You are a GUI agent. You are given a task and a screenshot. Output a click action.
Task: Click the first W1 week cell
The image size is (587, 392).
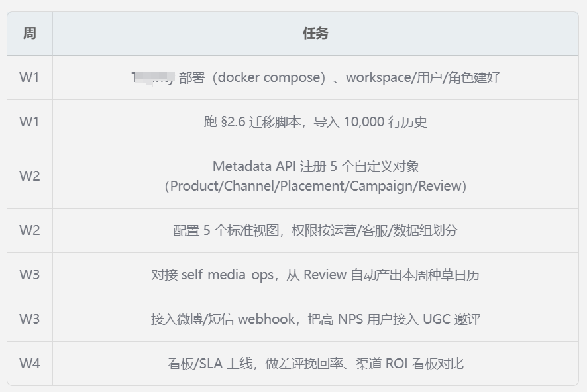pos(30,77)
